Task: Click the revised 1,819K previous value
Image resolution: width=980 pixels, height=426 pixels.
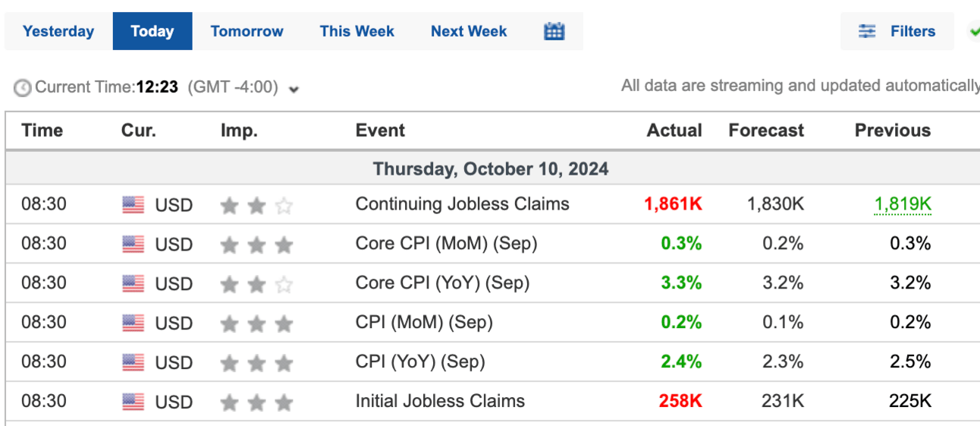Action: (x=903, y=204)
